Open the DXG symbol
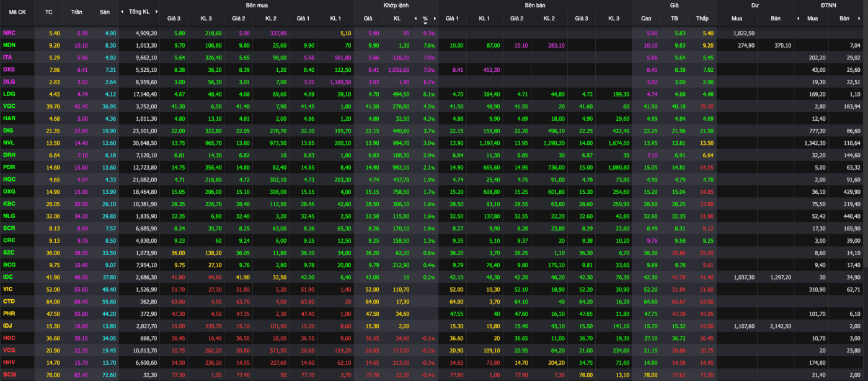868x381 pixels. coord(9,191)
